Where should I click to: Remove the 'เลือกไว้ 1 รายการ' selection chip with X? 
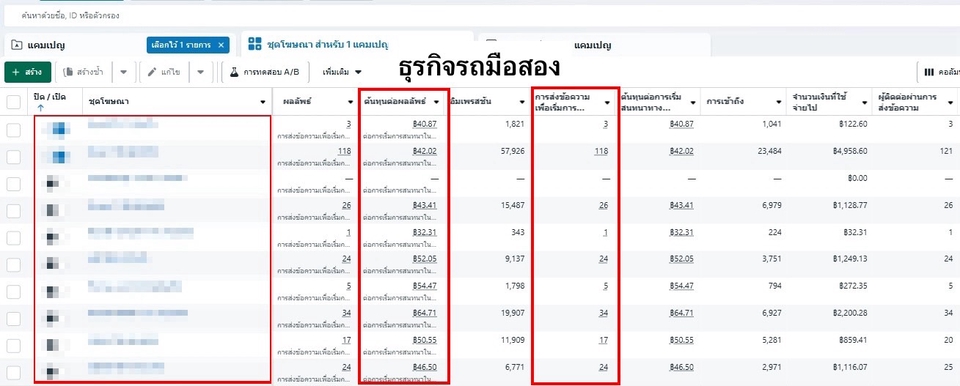221,45
